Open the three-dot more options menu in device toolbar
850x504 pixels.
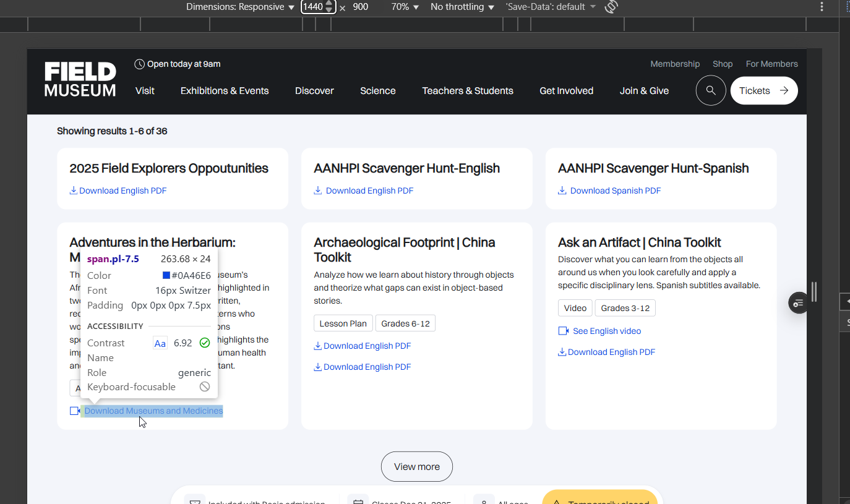click(822, 7)
